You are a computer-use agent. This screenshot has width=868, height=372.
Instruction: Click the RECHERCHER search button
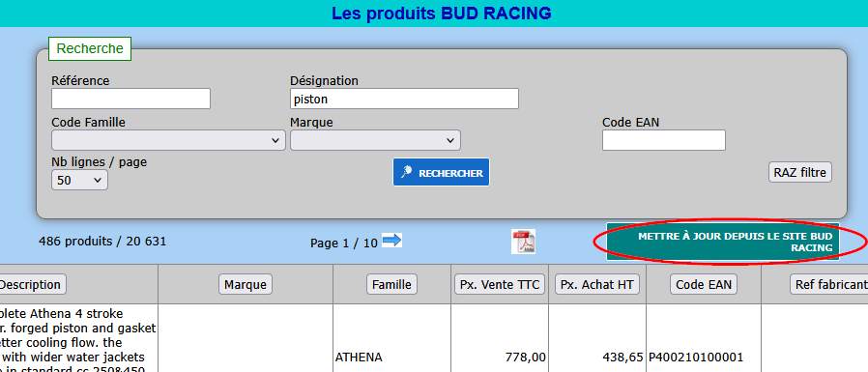click(x=441, y=173)
